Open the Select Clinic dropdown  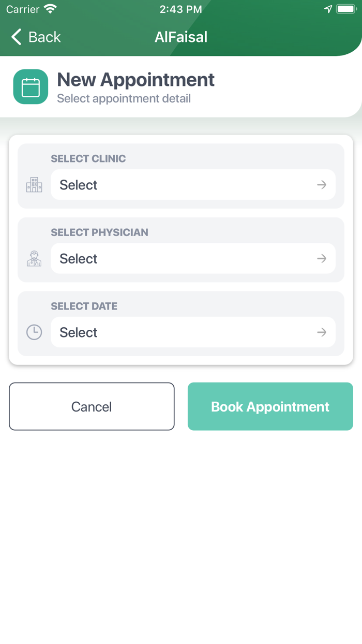point(193,185)
